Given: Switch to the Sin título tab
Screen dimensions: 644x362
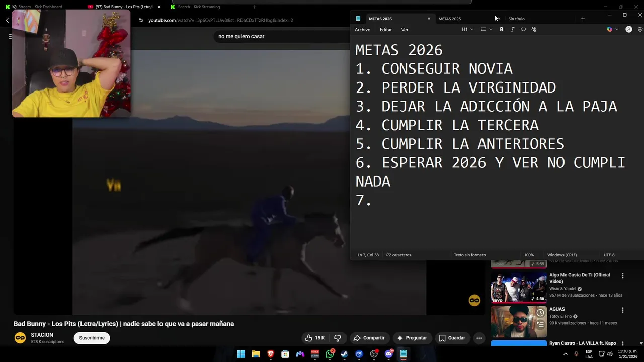Looking at the screenshot, I should pyautogui.click(x=516, y=19).
